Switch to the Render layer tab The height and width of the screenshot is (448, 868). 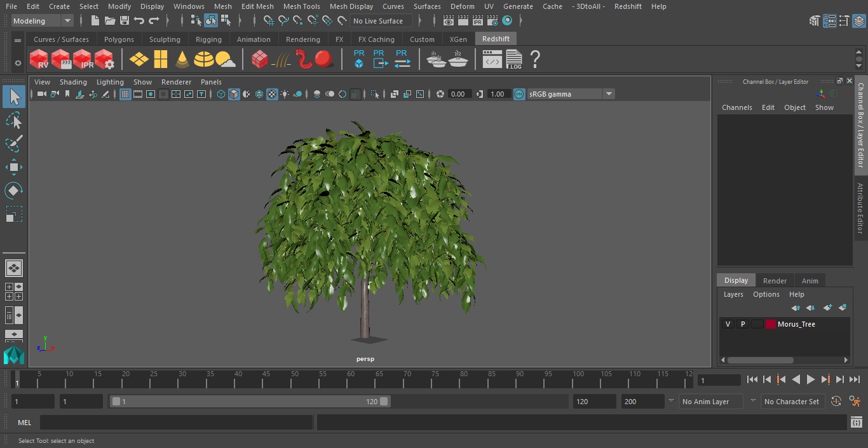click(775, 281)
